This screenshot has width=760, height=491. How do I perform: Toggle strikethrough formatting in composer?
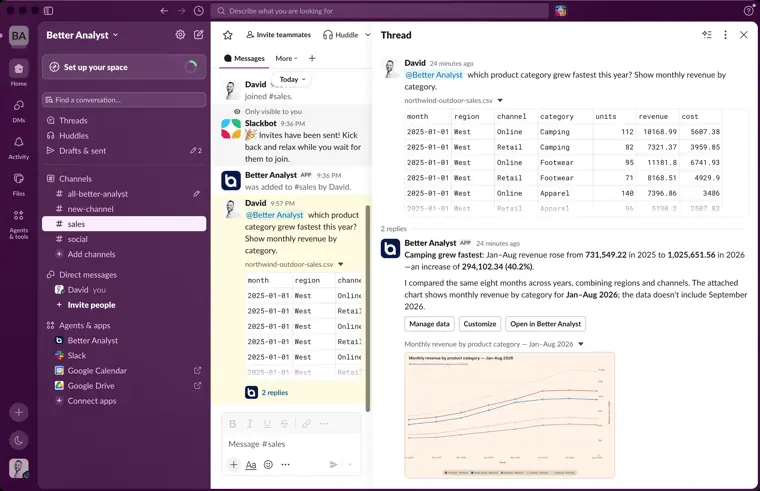click(x=285, y=424)
